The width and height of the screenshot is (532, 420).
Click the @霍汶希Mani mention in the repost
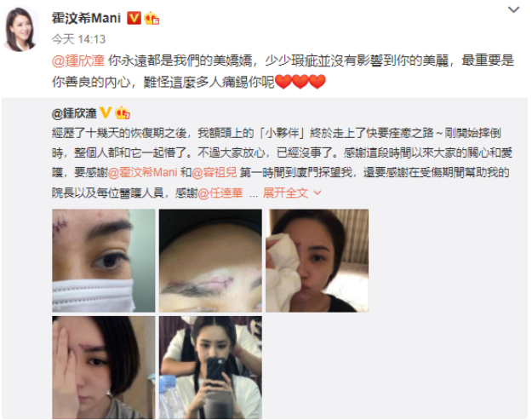coord(142,172)
